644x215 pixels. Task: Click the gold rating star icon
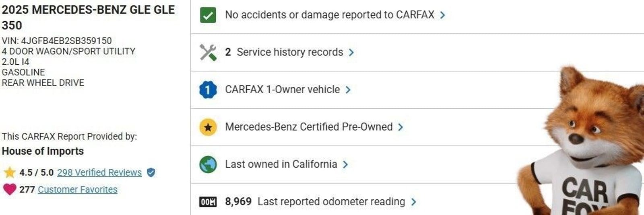(x=9, y=172)
